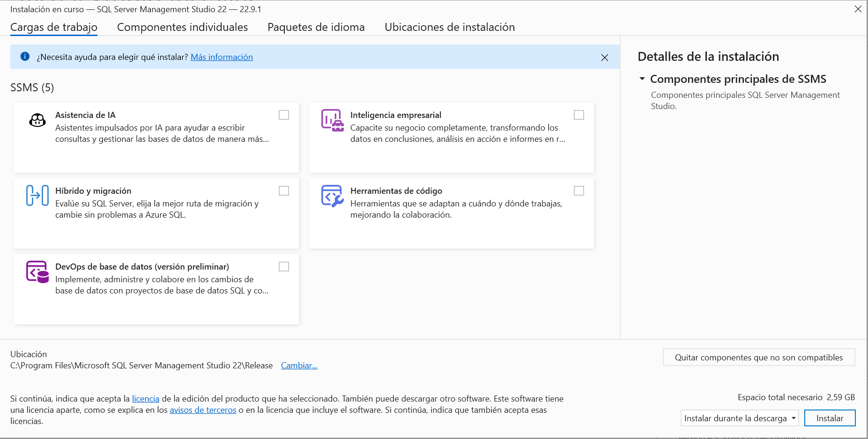
Task: Click the Inteligencia empresarial chart icon
Action: [x=333, y=120]
